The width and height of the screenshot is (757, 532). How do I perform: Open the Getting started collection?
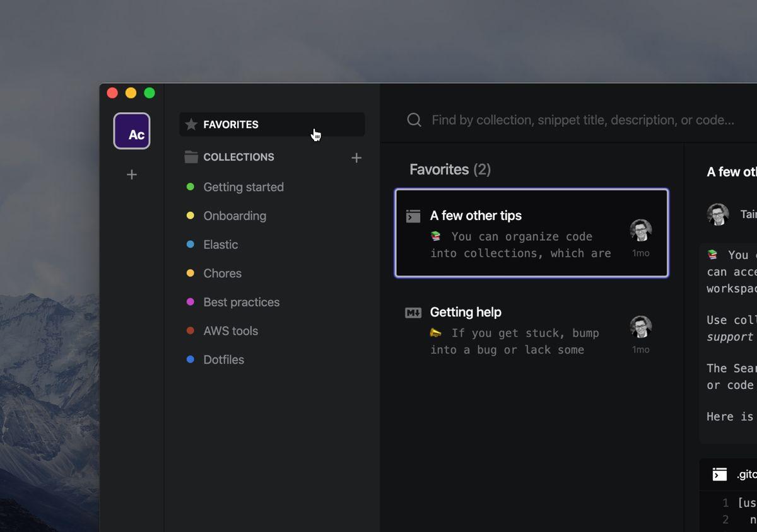[243, 187]
